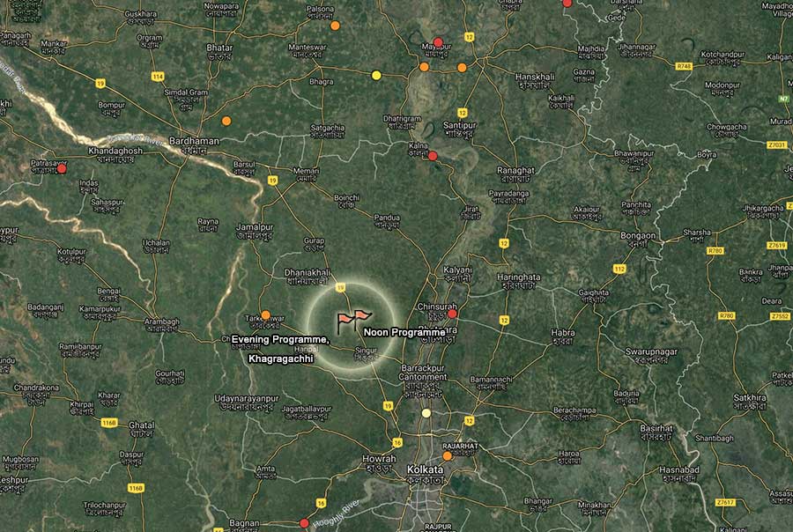Click the Bhatar town label
The width and height of the screenshot is (793, 532).
tap(219, 48)
